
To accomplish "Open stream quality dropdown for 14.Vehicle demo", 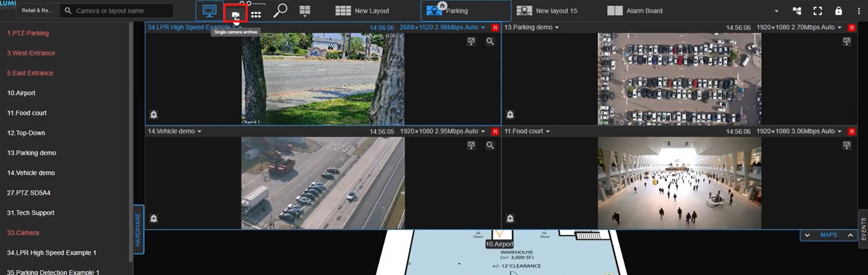I will pyautogui.click(x=483, y=132).
